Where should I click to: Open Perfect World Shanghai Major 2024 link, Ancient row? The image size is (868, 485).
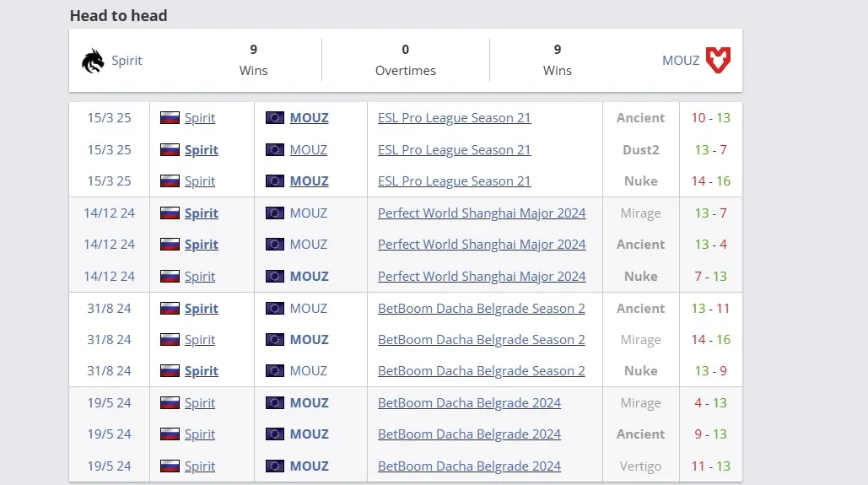click(482, 244)
